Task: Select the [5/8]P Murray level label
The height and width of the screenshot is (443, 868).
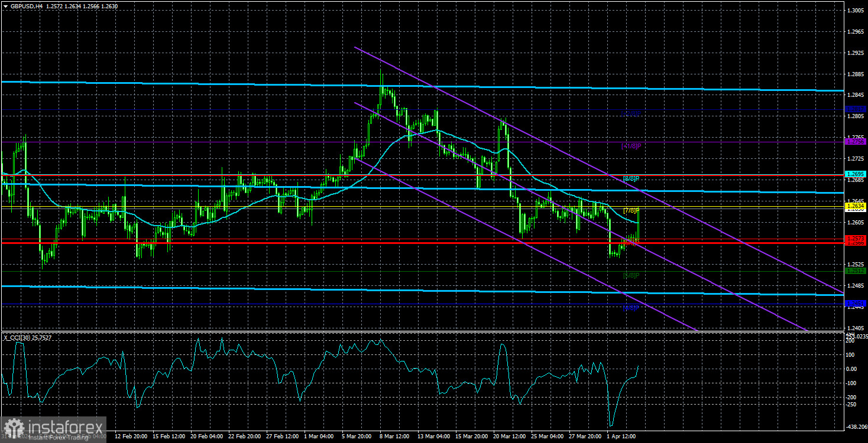Action: point(631,275)
